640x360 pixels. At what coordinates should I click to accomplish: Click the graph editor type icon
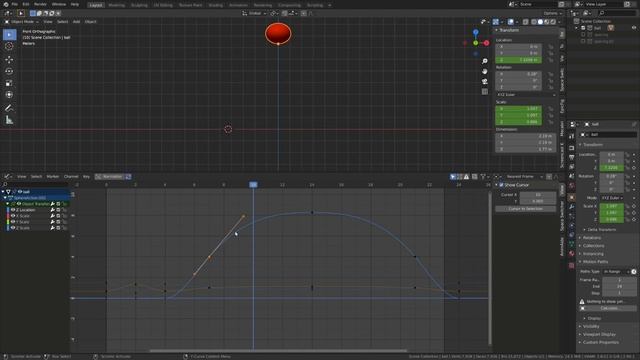coord(7,177)
